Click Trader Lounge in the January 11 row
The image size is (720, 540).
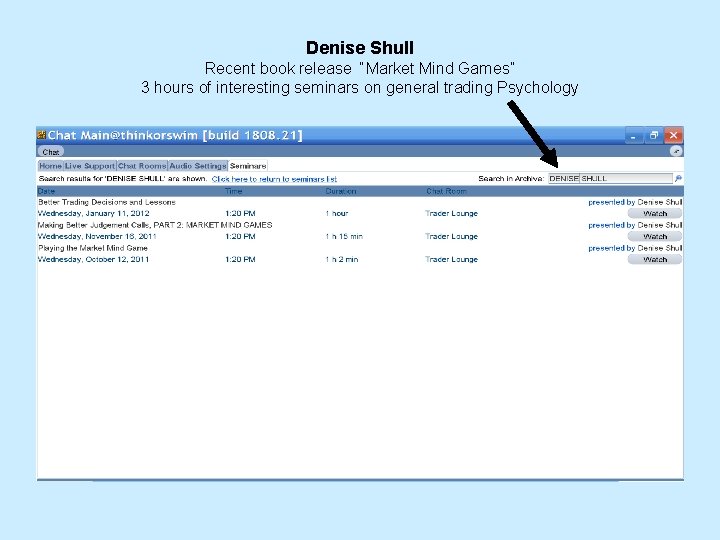tap(451, 213)
